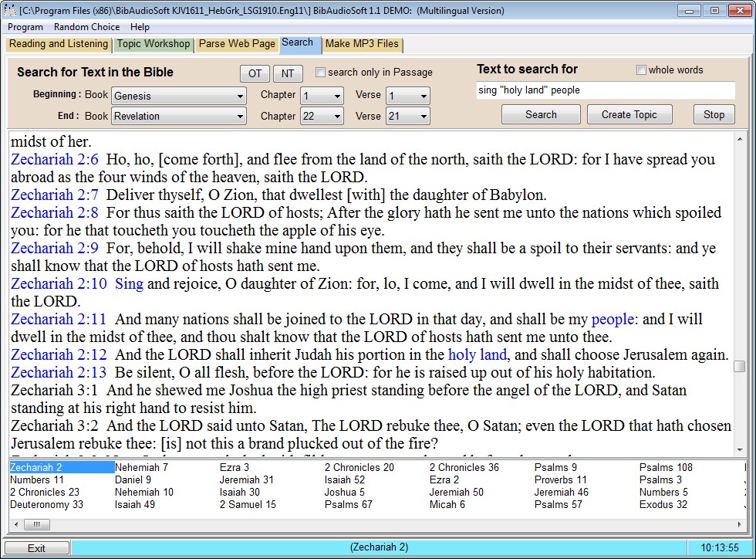Click right arrow of results list scrollbar

tap(740, 524)
